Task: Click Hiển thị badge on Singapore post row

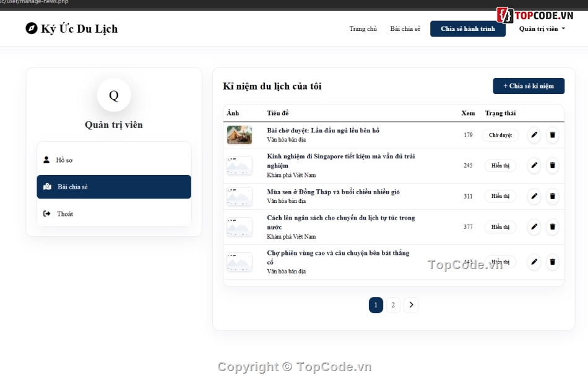Action: tap(500, 165)
